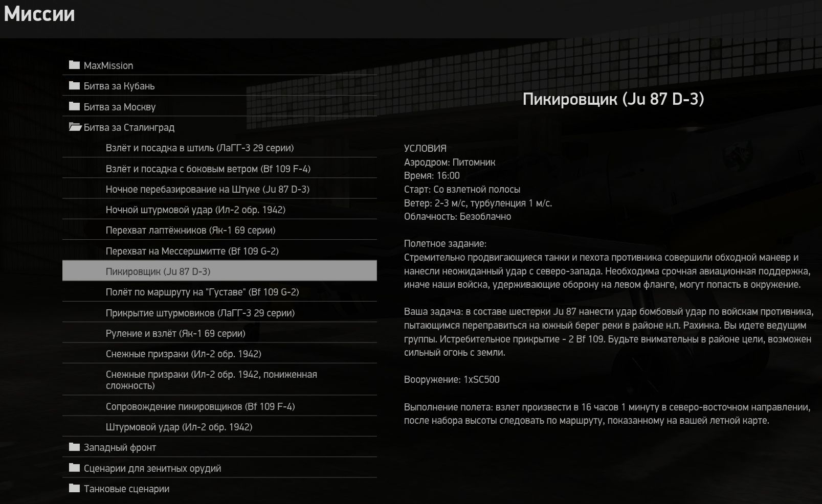Open Перехват лаптёжников (Як-1 69 серии)
Screen dimensions: 822x504
point(219,230)
